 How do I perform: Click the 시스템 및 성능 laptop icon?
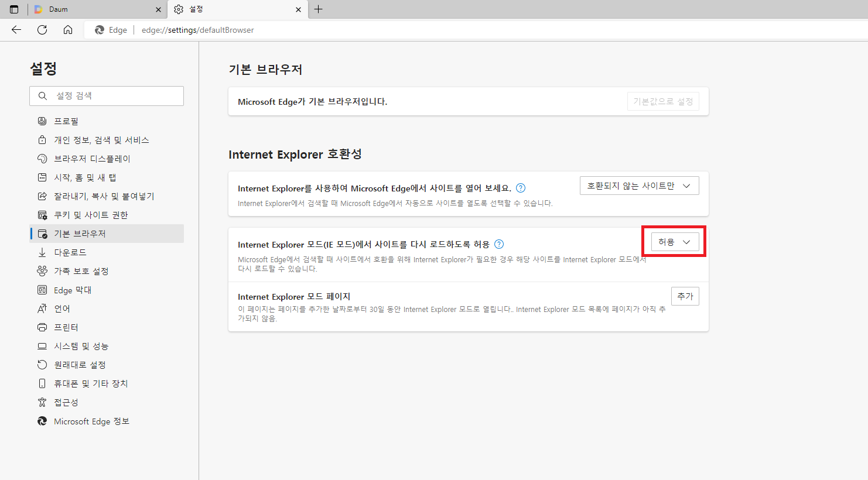[x=42, y=346]
